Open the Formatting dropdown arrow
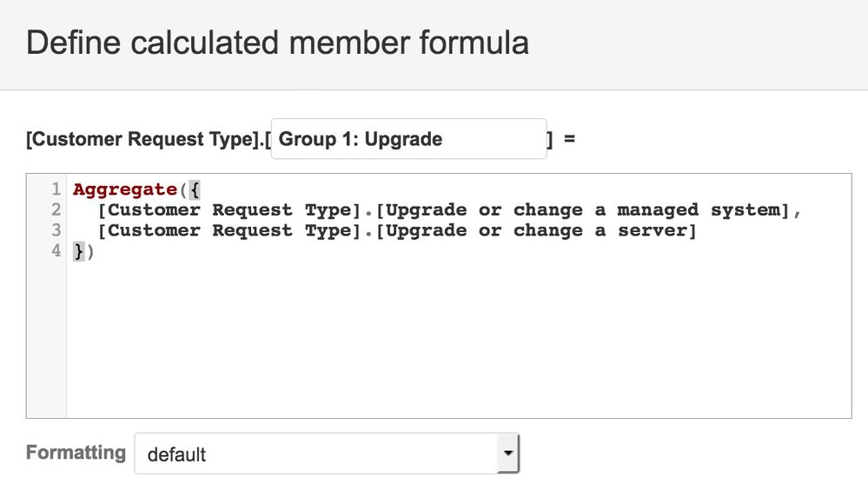Image resolution: width=868 pixels, height=484 pixels. (x=507, y=454)
